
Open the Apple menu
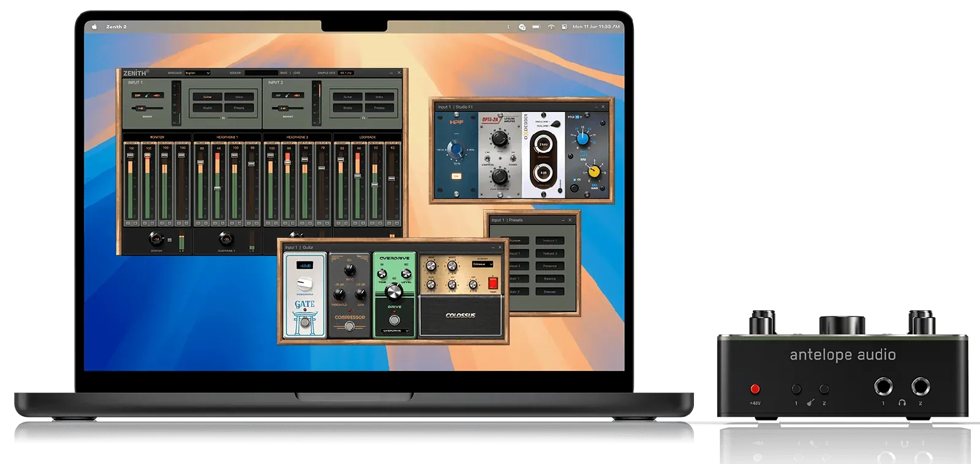[x=94, y=26]
